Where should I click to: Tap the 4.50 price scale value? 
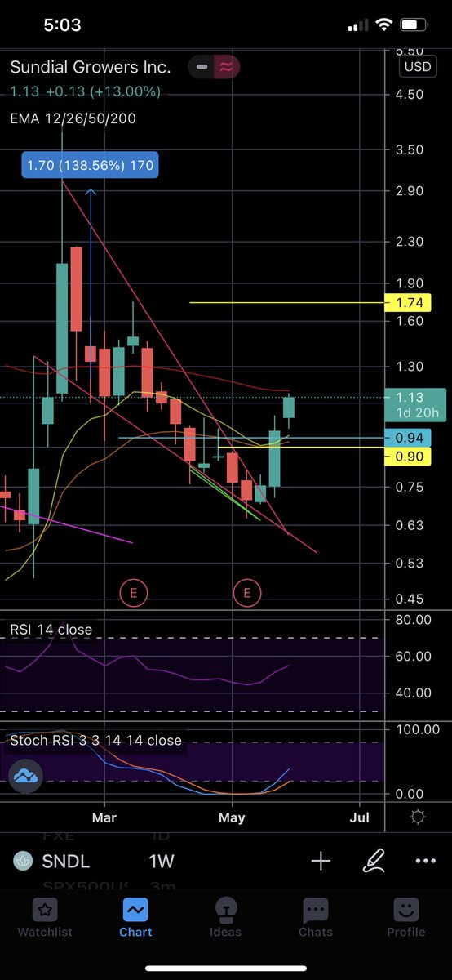tap(409, 95)
